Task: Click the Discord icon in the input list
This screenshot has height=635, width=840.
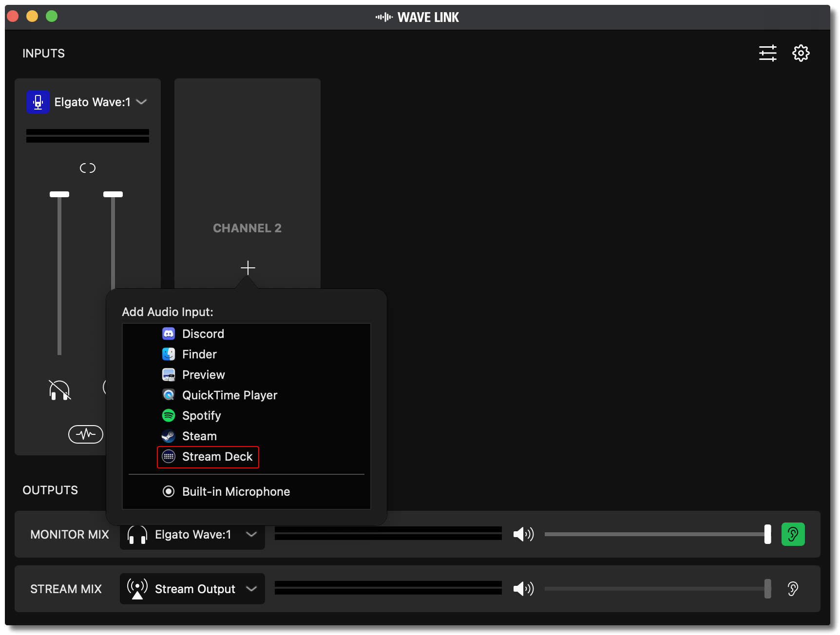Action: pos(169,334)
